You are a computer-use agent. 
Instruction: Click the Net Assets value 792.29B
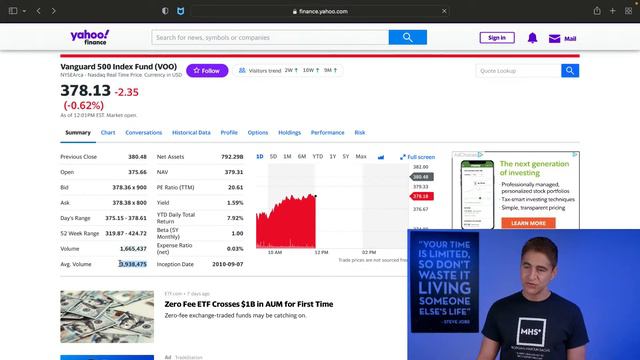(x=232, y=157)
